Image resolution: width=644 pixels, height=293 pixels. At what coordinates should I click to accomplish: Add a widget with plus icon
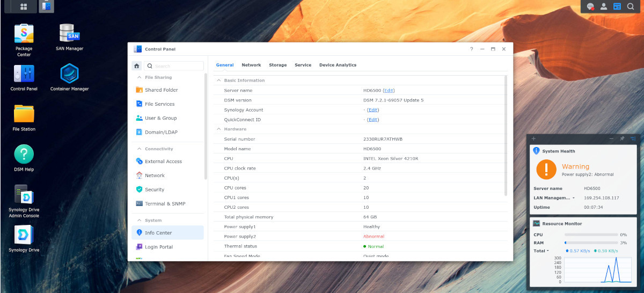pyautogui.click(x=533, y=138)
